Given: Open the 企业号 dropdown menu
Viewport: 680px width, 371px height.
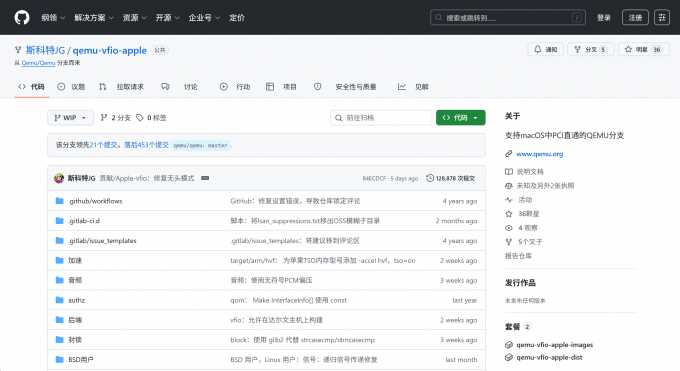Looking at the screenshot, I should point(204,18).
